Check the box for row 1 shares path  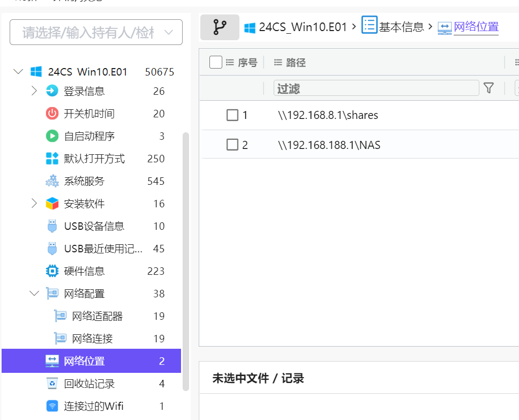click(232, 115)
